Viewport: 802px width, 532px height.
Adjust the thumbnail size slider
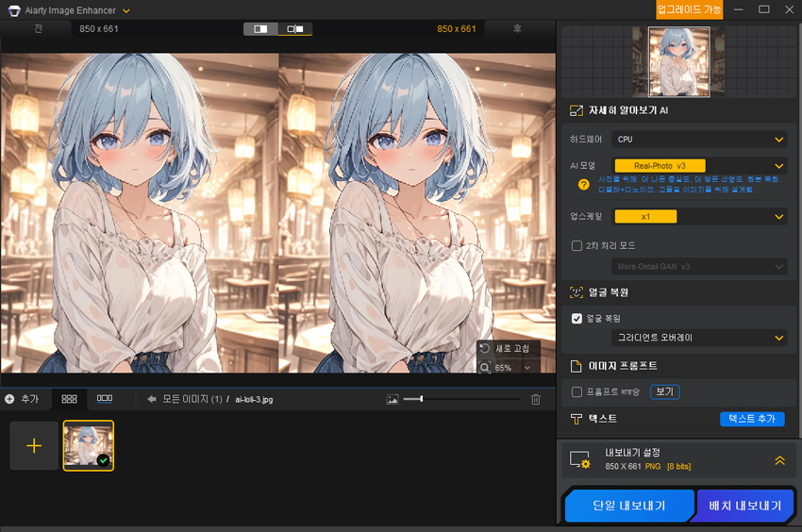(x=421, y=398)
